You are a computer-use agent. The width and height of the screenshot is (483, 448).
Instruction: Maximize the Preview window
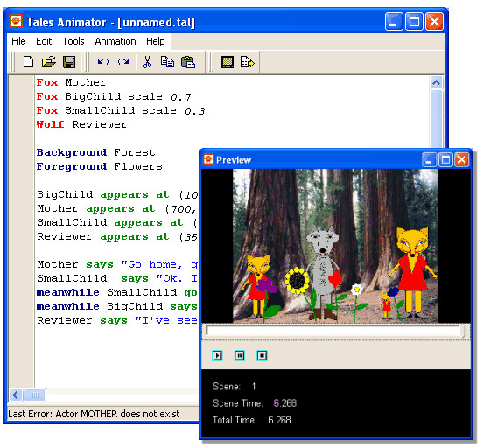(445, 159)
